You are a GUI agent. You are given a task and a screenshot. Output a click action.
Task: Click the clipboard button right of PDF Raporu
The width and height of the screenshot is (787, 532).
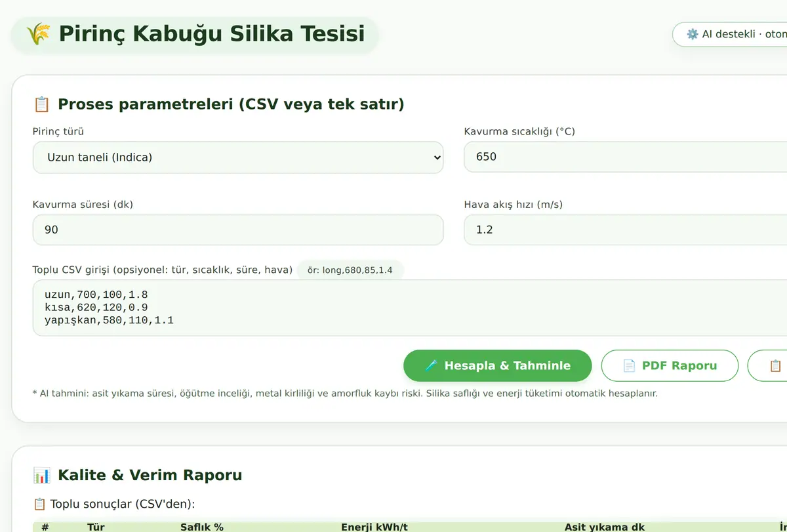point(767,365)
